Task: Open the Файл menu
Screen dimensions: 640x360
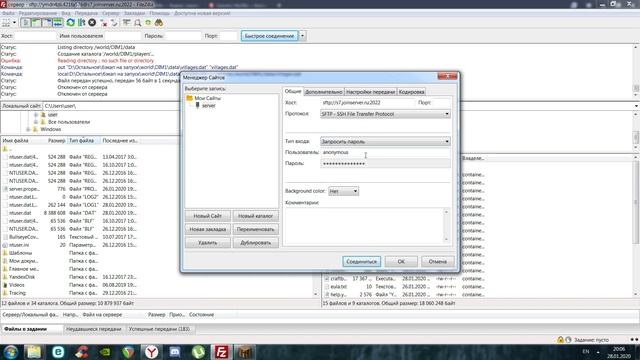Action: [8, 13]
